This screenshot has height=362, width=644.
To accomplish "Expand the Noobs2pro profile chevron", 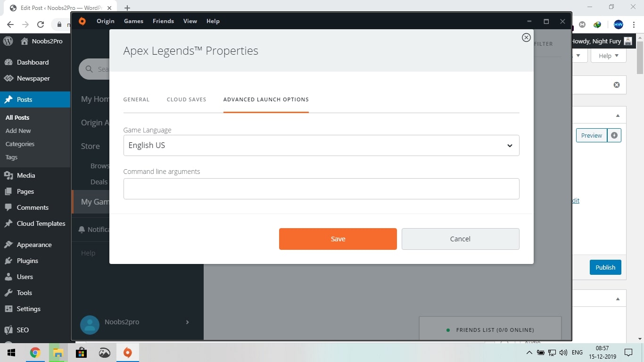I will [x=187, y=322].
